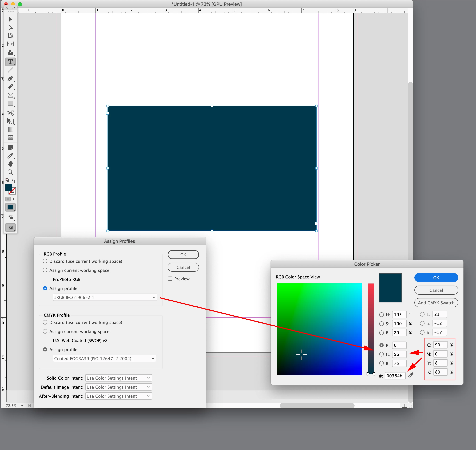Pick the Eyedropper tool in toolbar

click(x=10, y=156)
